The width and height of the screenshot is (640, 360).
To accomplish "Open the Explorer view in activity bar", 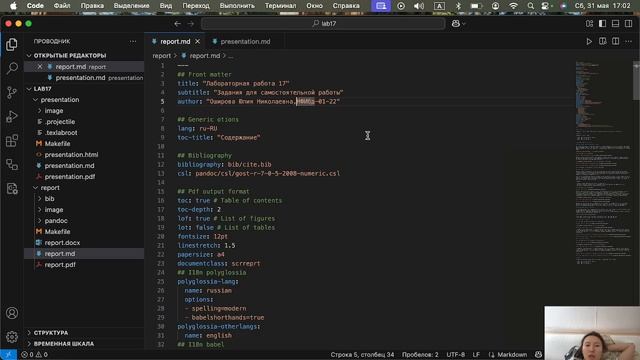I will pyautogui.click(x=12, y=44).
